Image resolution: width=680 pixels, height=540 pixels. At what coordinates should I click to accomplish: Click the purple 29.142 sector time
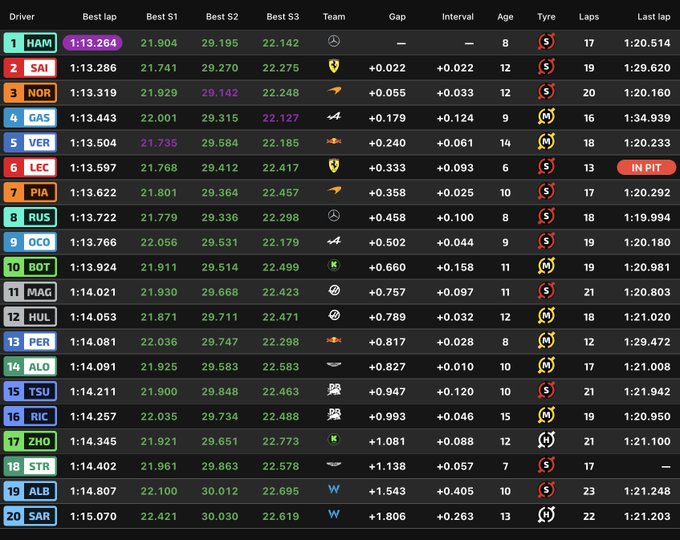click(x=220, y=93)
